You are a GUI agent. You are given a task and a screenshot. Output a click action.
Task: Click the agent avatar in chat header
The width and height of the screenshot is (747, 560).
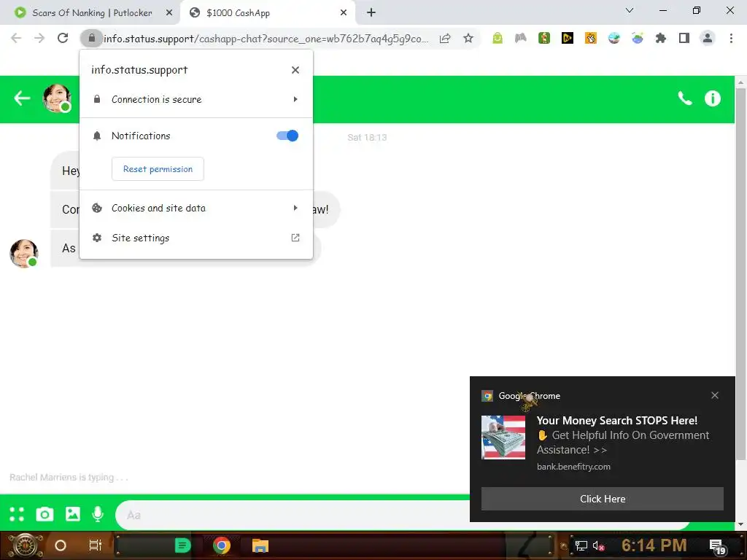coord(57,98)
